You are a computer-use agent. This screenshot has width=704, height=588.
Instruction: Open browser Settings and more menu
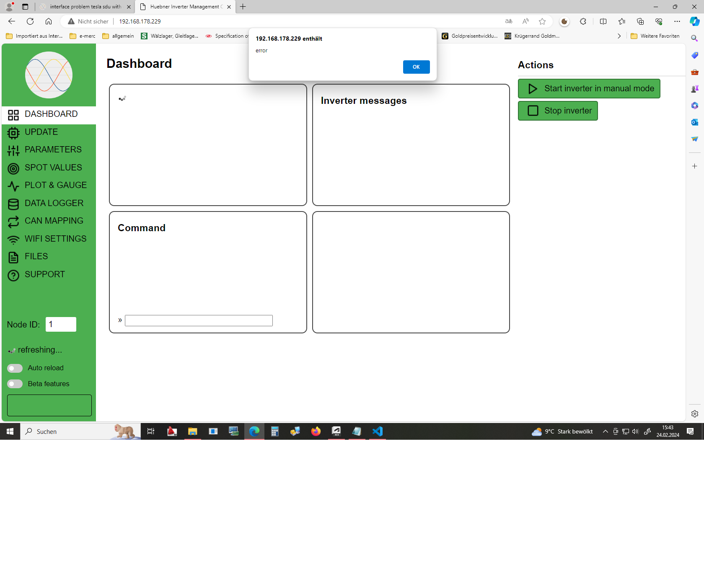click(677, 21)
